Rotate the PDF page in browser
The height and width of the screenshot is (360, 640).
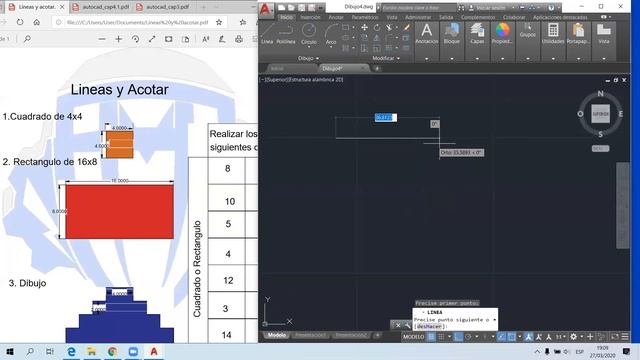[x=135, y=39]
